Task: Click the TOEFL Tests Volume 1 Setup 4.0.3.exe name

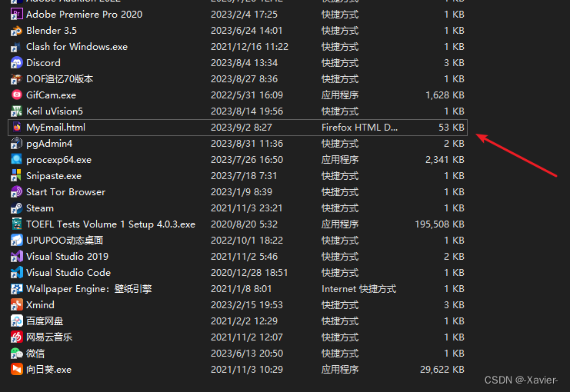Action: 111,224
